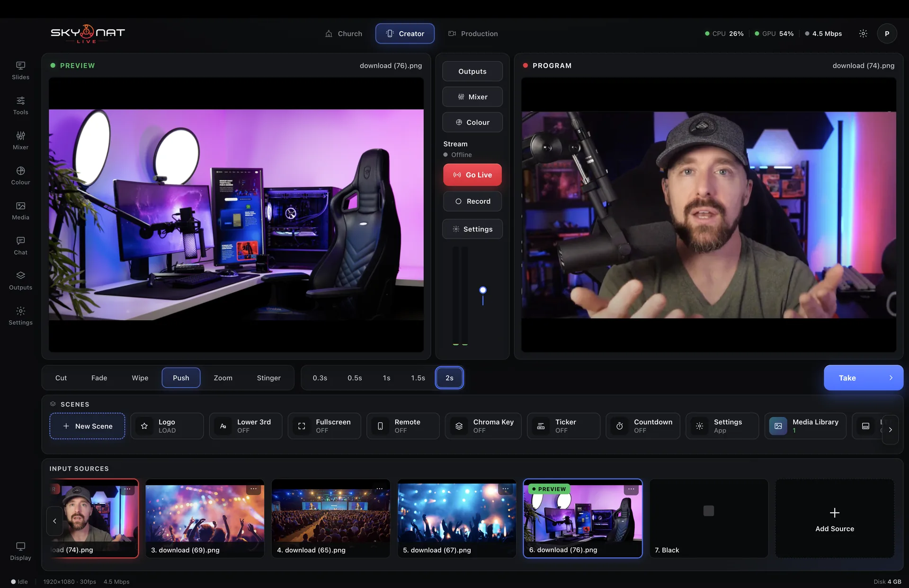Screen dimensions: 909x588
Task: Set transition duration to 2s
Action: [449, 378]
